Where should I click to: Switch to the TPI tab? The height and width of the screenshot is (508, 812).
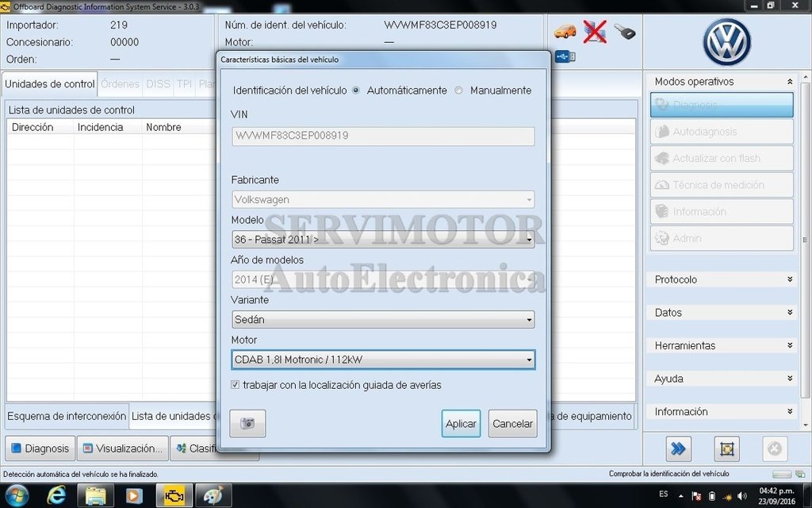coord(184,84)
